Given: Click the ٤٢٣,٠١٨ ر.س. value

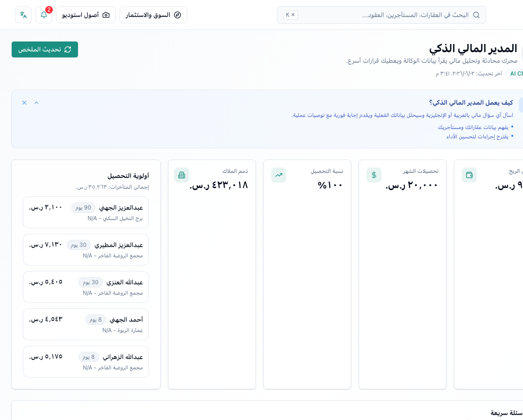Looking at the screenshot, I should click(219, 185).
